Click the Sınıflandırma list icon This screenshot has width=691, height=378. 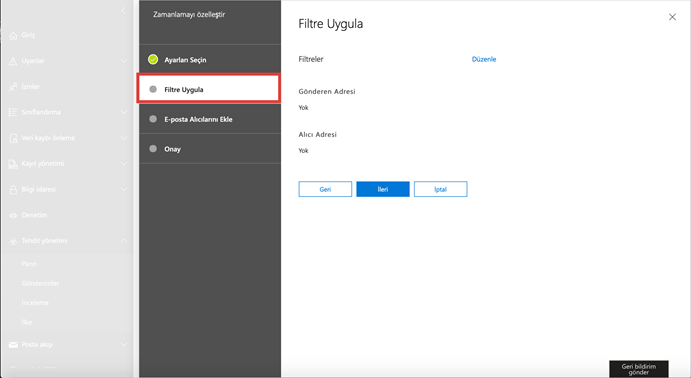(14, 112)
